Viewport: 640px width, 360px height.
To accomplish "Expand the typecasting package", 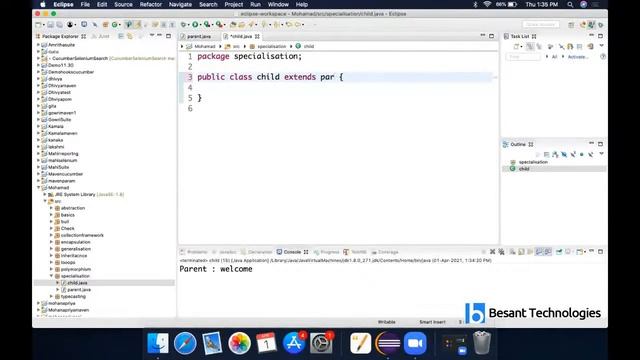I will tap(51, 297).
